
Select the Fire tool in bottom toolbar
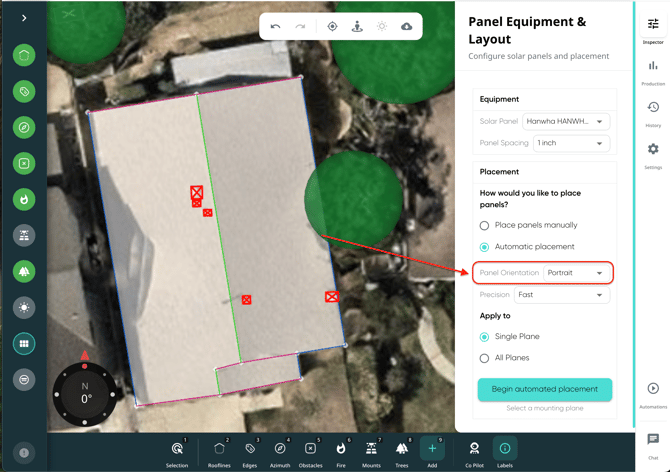tap(341, 451)
